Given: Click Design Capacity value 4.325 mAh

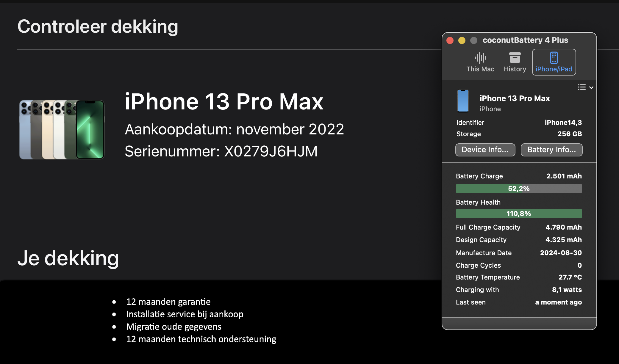Looking at the screenshot, I should pyautogui.click(x=564, y=240).
